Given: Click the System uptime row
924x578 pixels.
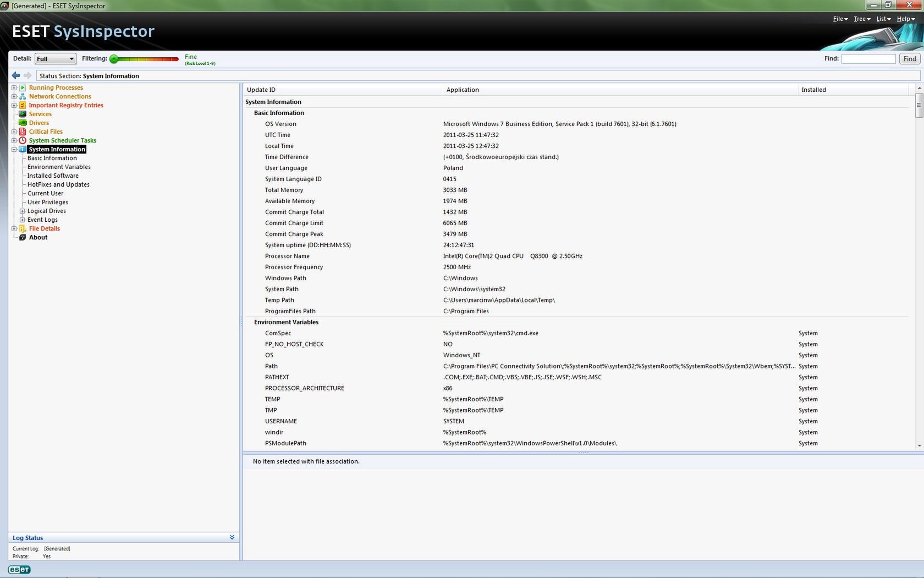Looking at the screenshot, I should click(x=576, y=245).
